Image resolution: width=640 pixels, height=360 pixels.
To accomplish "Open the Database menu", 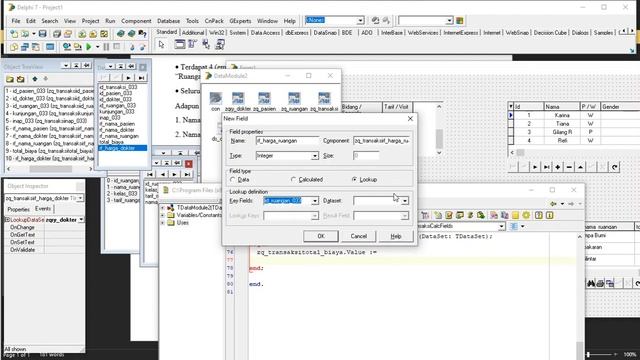I will click(168, 21).
